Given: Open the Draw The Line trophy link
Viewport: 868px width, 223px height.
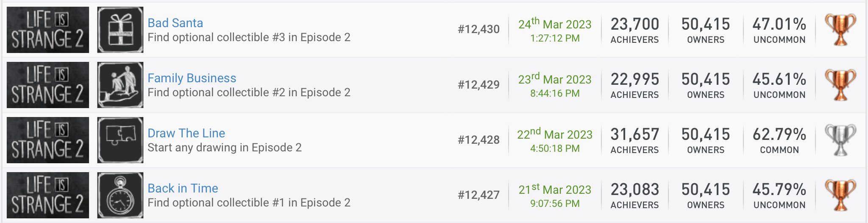Looking at the screenshot, I should [186, 133].
